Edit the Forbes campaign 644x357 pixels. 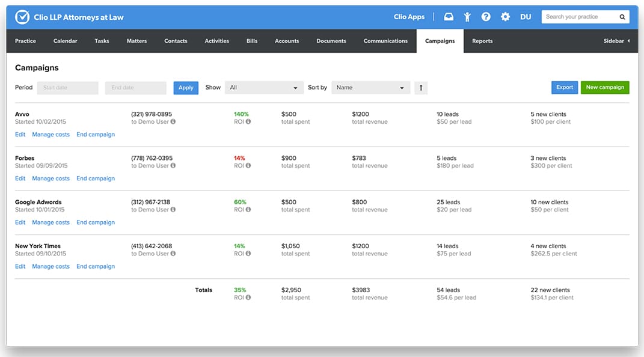point(20,178)
